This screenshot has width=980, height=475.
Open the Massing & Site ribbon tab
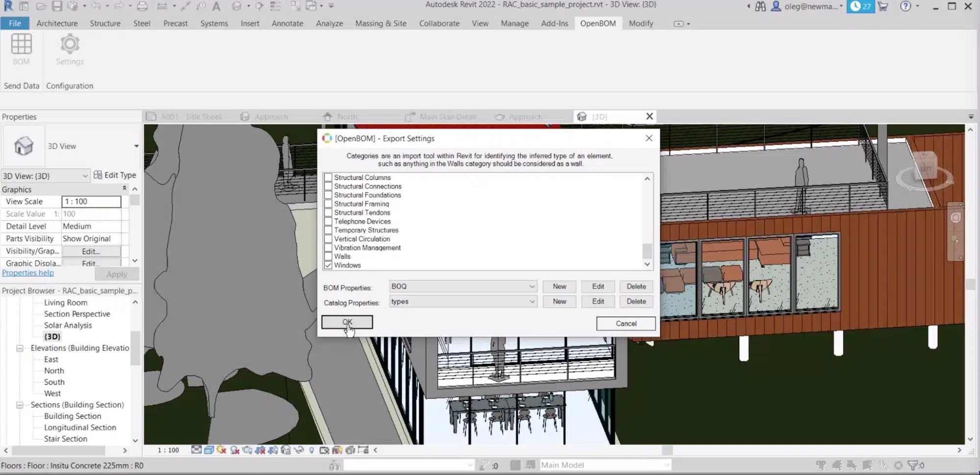(x=381, y=23)
